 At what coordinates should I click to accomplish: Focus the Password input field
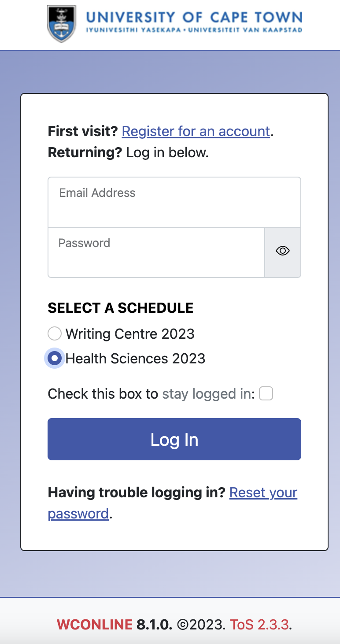(156, 252)
